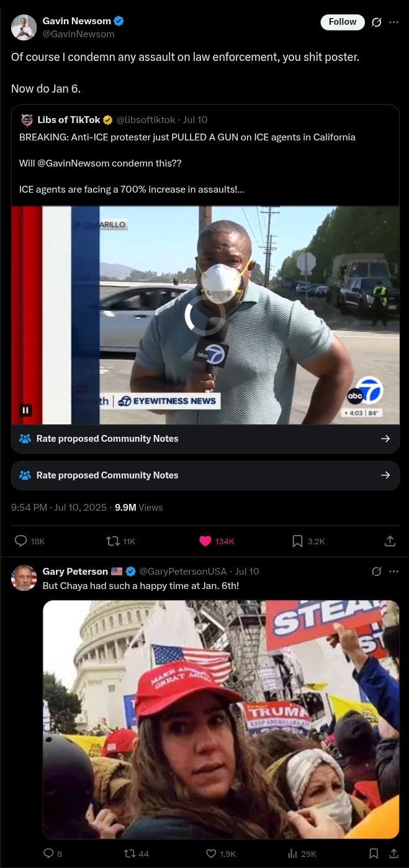Open Gavin Newsom's profile avatar

coord(24,27)
